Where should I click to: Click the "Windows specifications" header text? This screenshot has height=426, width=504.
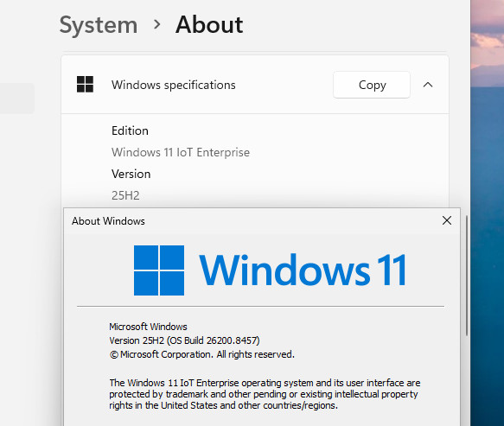coord(174,85)
